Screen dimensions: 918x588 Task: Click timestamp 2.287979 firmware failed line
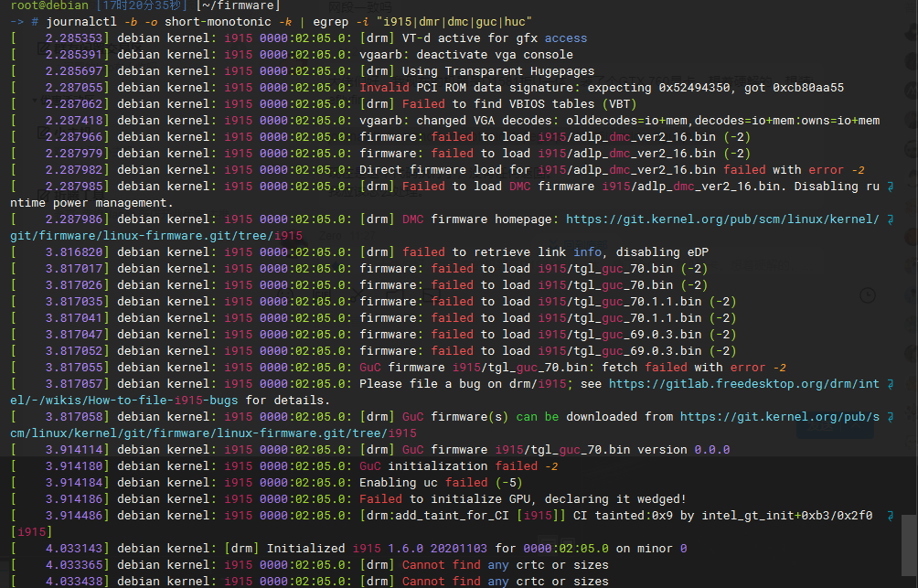74,153
